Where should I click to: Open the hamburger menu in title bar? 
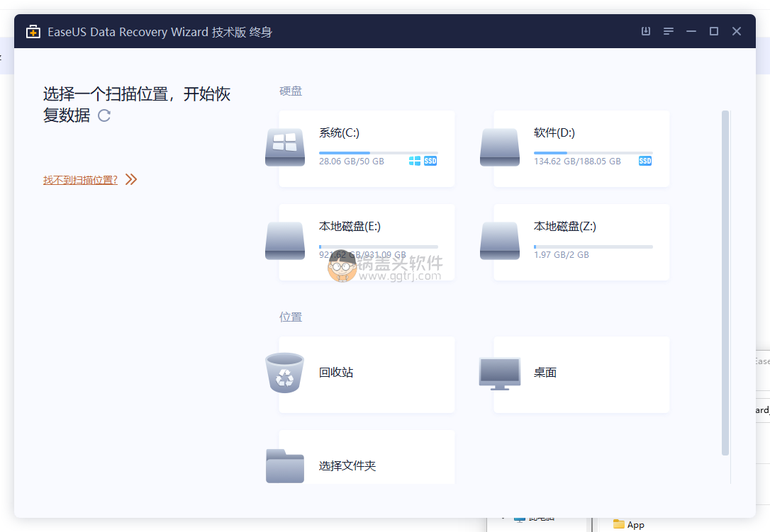point(669,31)
